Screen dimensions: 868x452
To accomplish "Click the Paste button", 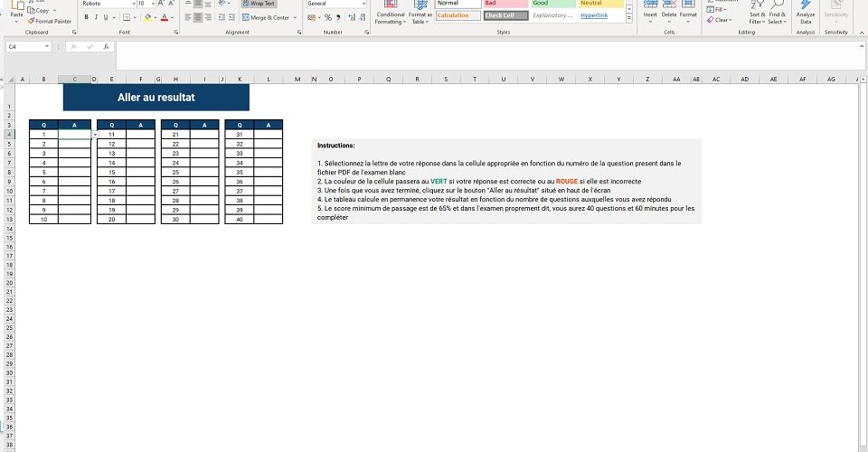I will (17, 12).
